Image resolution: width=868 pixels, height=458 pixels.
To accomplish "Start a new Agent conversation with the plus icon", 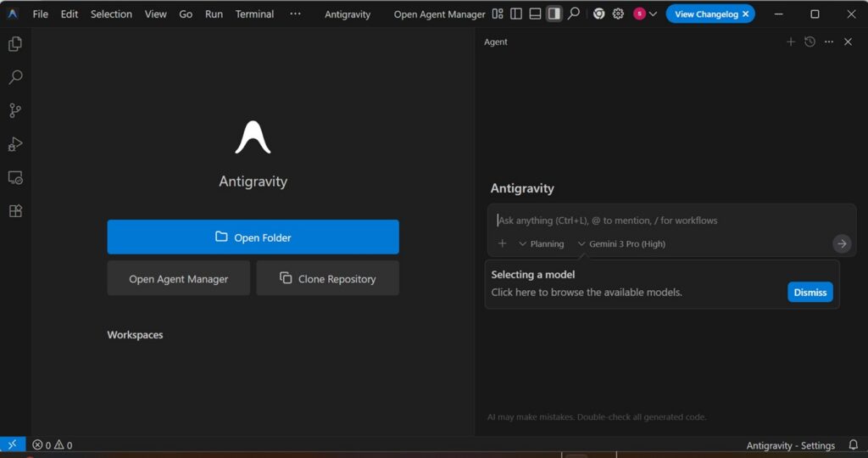I will [x=791, y=42].
